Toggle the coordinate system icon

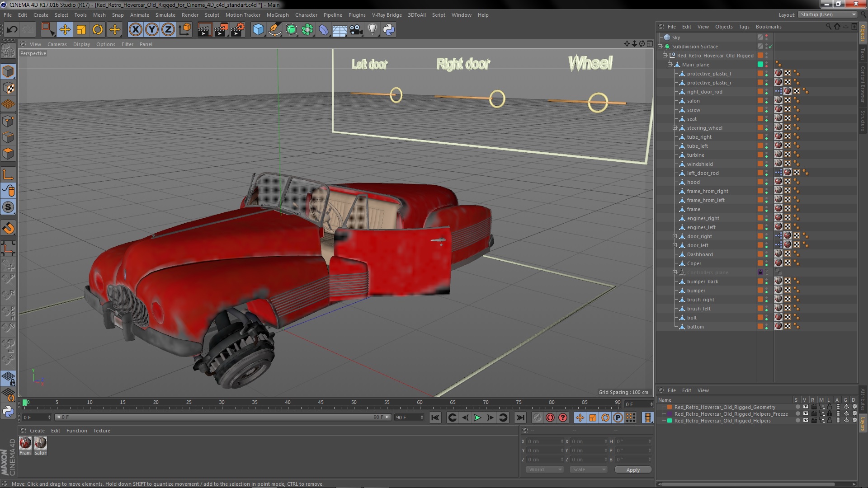click(x=185, y=30)
